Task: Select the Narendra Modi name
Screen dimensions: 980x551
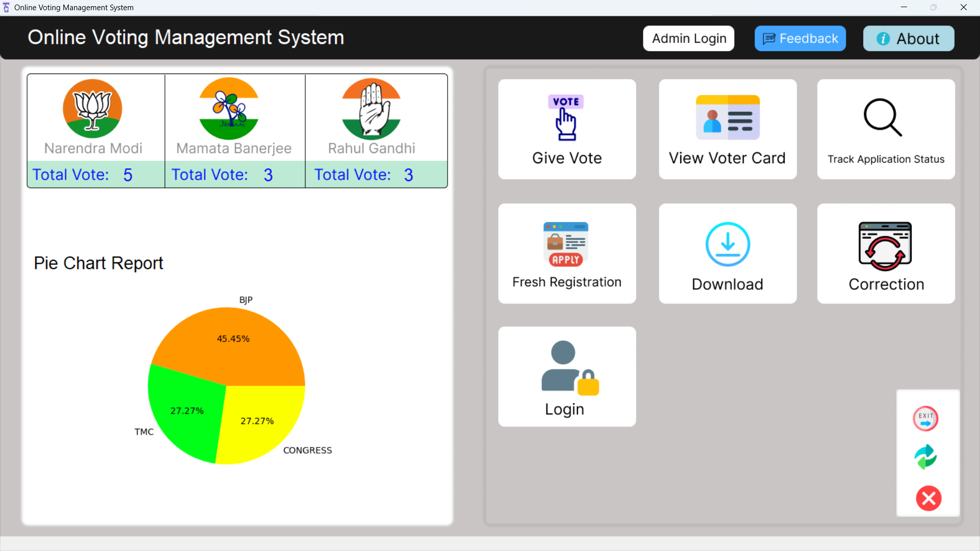Action: tap(93, 148)
